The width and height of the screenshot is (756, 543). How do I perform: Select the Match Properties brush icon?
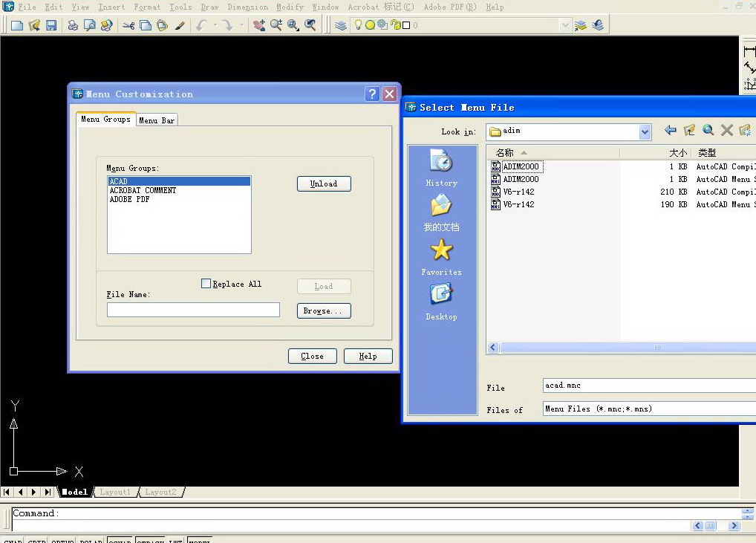180,25
